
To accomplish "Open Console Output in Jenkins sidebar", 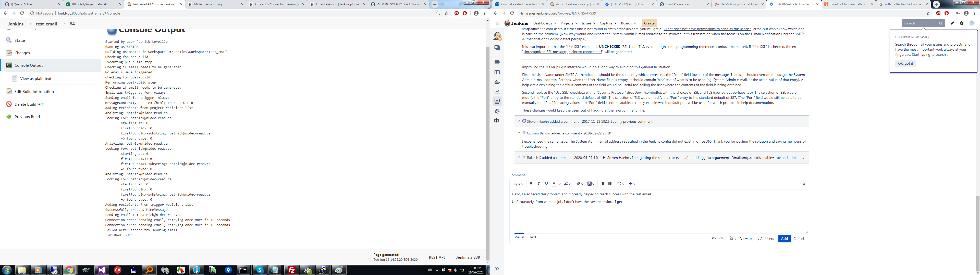I will [29, 65].
